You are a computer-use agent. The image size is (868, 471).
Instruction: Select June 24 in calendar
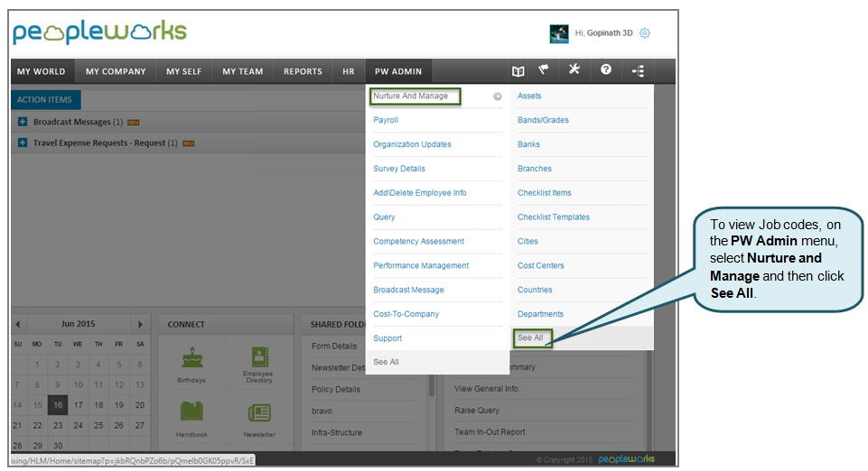78,426
